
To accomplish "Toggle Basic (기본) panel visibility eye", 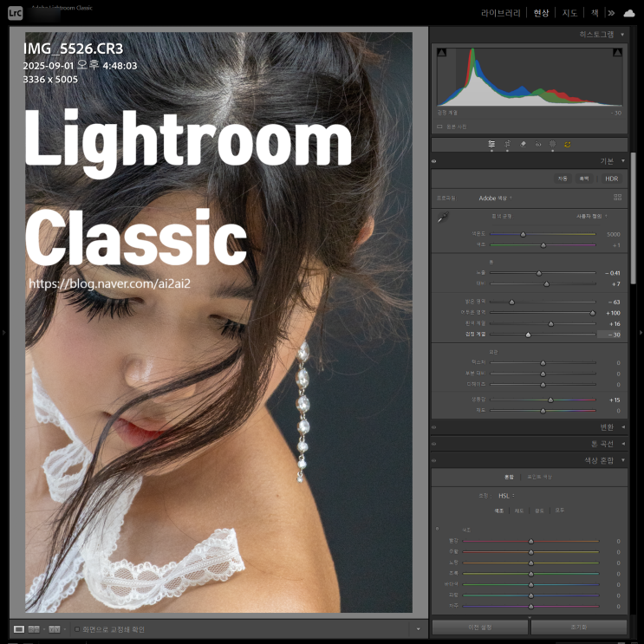I will [433, 161].
